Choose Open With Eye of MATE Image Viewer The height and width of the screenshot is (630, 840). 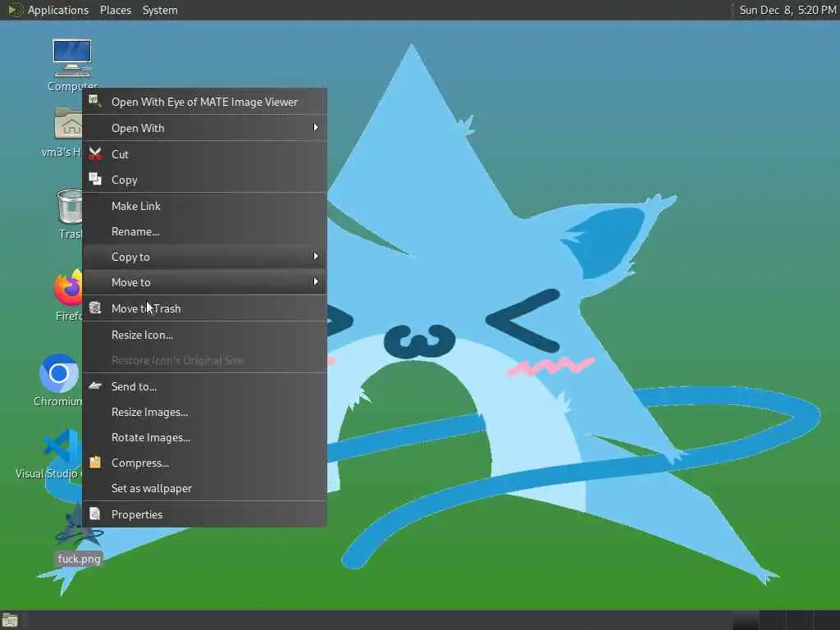point(204,102)
